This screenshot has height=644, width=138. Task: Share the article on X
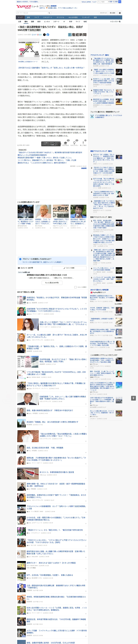tap(44, 35)
